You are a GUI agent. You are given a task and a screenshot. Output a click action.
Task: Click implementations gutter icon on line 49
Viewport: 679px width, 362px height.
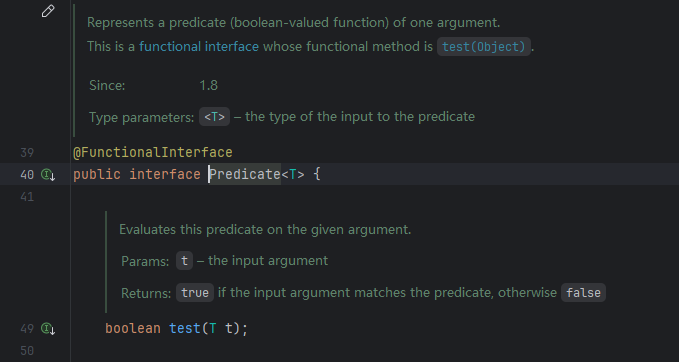click(48, 329)
